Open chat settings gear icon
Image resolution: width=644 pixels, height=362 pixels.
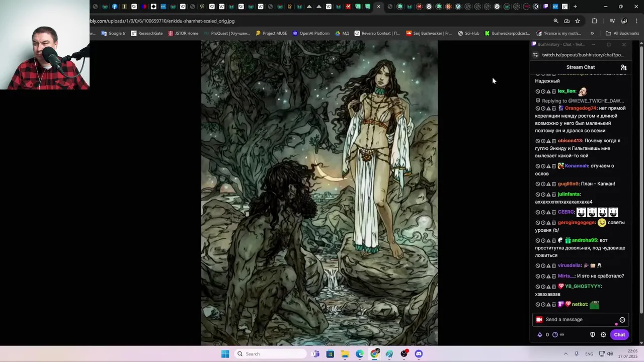coord(603,335)
